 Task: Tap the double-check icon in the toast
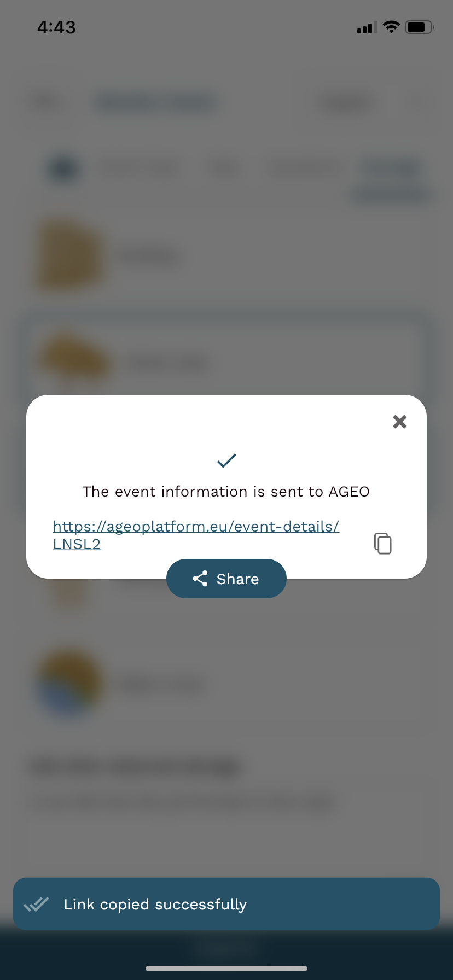pos(36,905)
